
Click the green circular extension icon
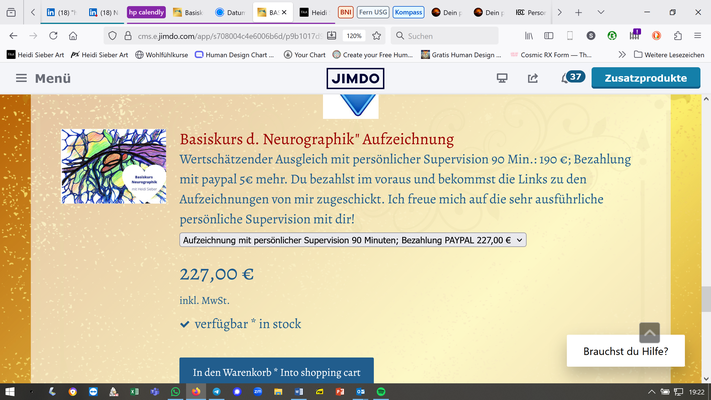tap(612, 36)
